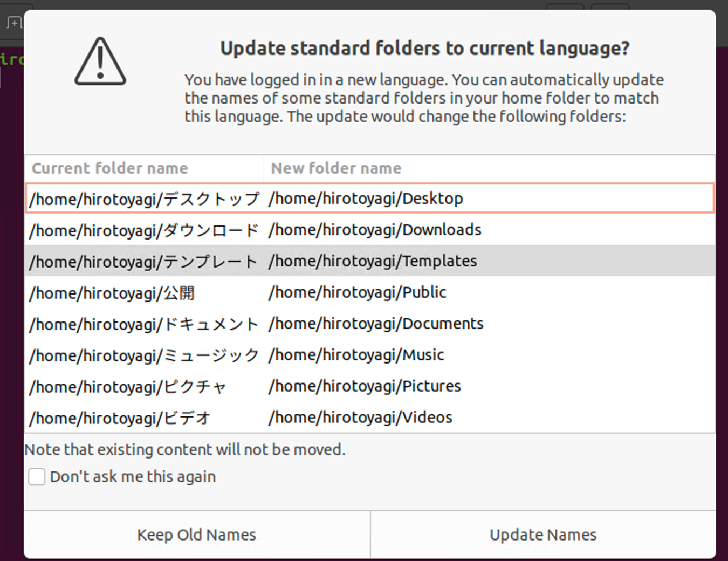
Task: Click the "Current folder name" column header
Action: click(110, 168)
